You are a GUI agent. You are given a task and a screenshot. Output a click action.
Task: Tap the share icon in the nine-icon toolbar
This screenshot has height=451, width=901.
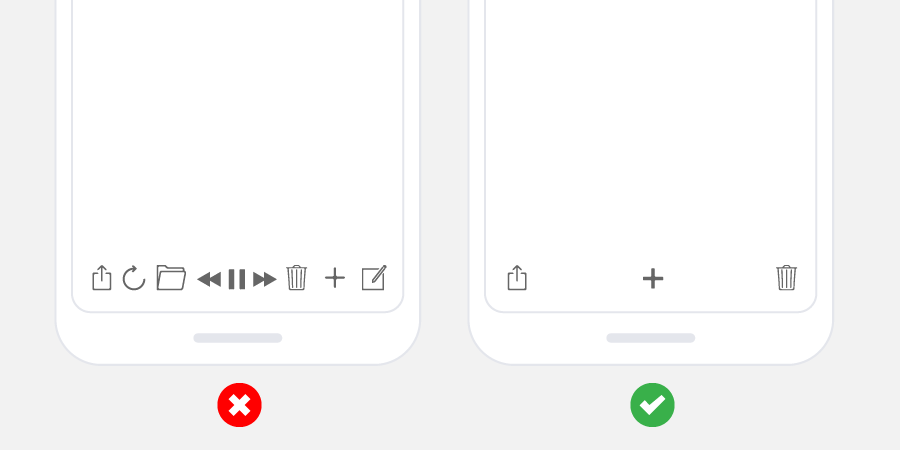(102, 278)
